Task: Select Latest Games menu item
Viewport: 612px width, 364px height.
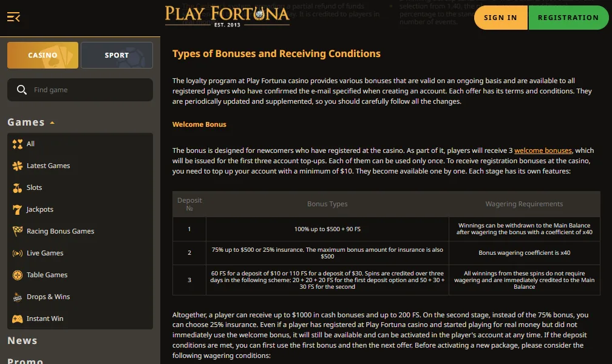Action: [80, 166]
